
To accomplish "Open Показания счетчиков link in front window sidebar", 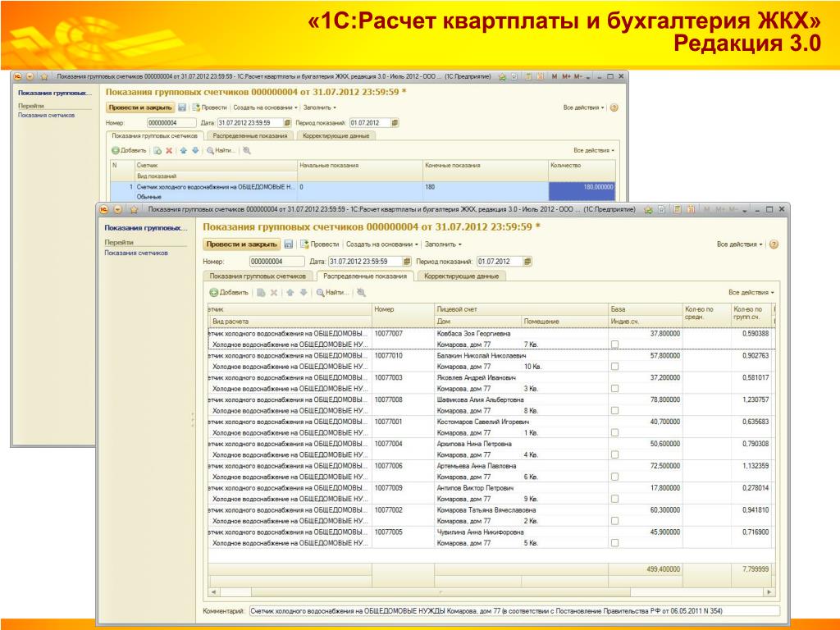I will click(x=136, y=253).
